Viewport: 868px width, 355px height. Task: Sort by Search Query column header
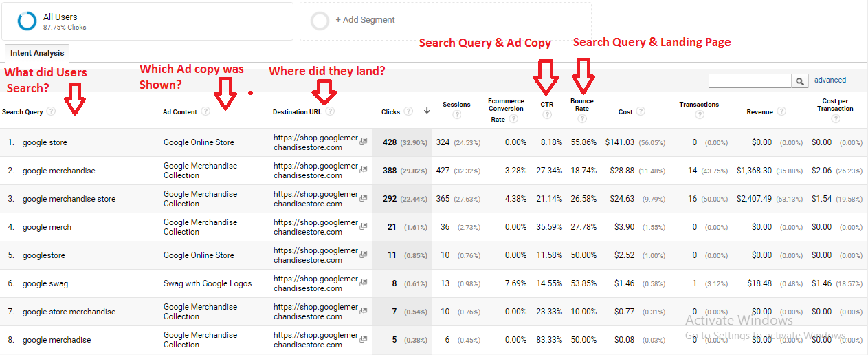[23, 111]
